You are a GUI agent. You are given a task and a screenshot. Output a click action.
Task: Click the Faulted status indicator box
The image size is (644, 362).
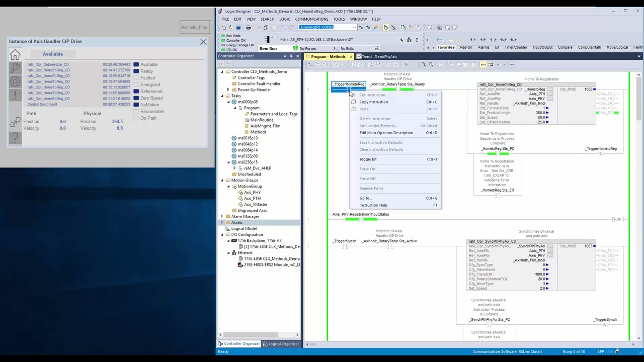(x=136, y=78)
